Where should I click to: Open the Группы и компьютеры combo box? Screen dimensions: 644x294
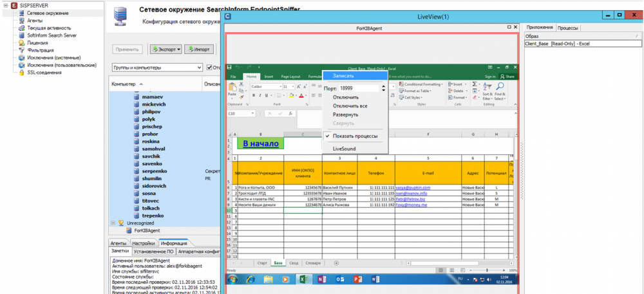coord(157,68)
